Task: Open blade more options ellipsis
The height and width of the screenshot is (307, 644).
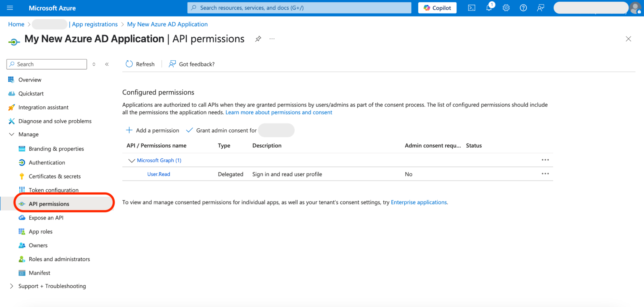Action: coord(272,39)
